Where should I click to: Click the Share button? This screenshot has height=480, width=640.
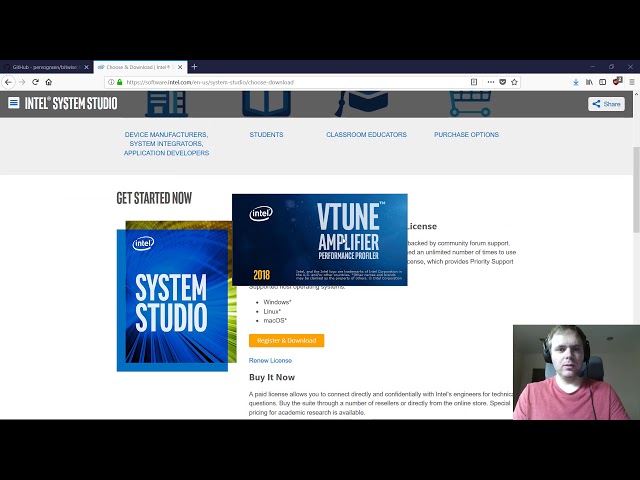tap(606, 104)
